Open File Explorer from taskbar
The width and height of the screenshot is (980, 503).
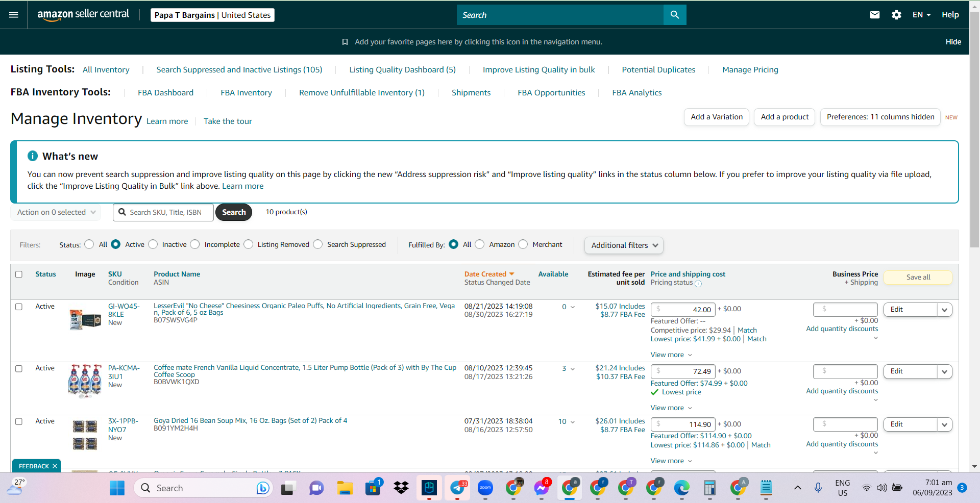(x=345, y=488)
